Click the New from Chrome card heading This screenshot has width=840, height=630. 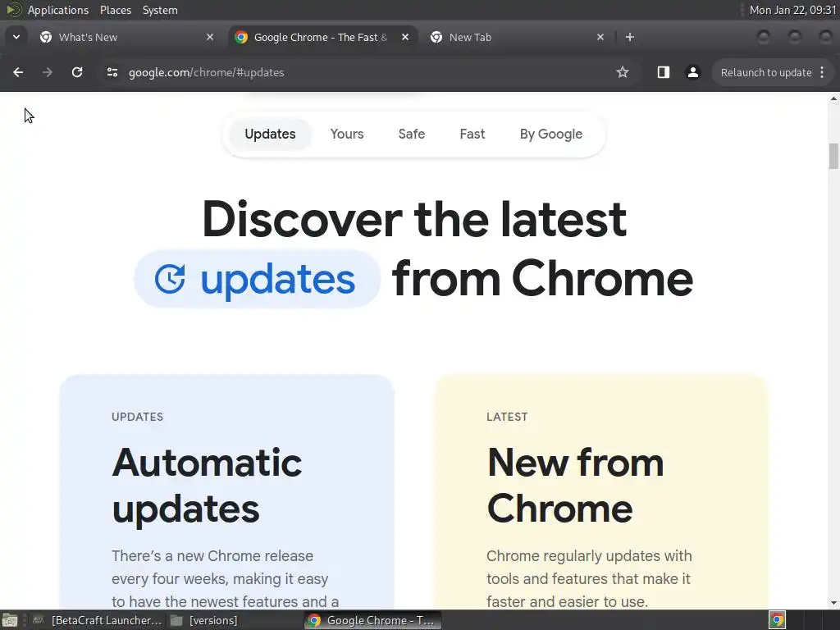tap(575, 486)
